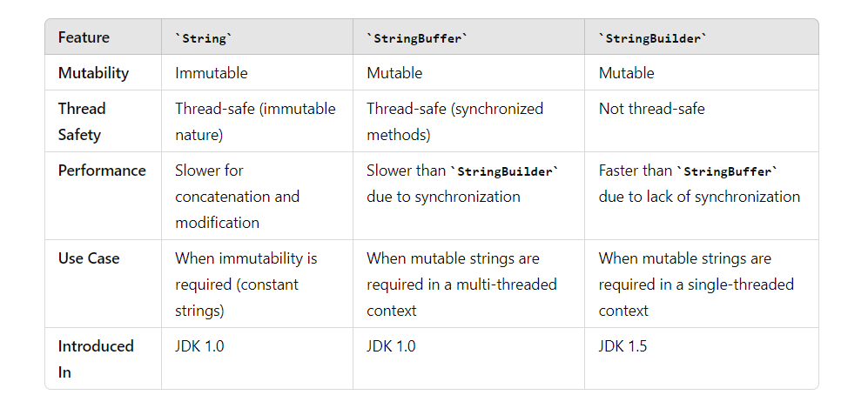Click the Use Case row label
This screenshot has width=868, height=415.
click(89, 258)
